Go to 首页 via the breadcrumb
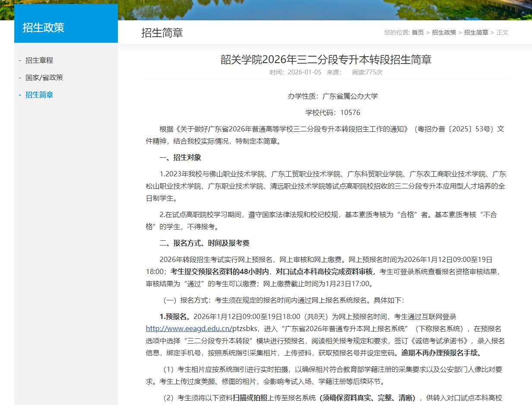This screenshot has width=532, height=405. pyautogui.click(x=418, y=32)
